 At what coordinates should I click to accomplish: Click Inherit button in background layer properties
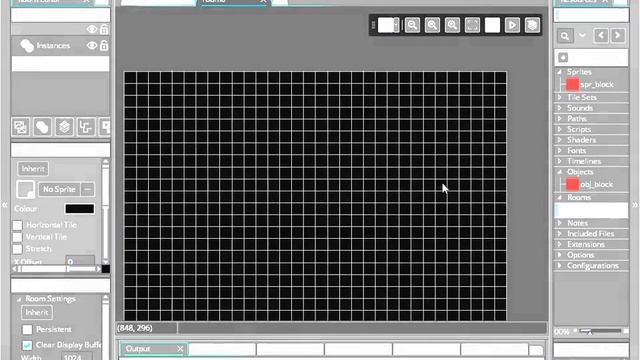point(33,169)
